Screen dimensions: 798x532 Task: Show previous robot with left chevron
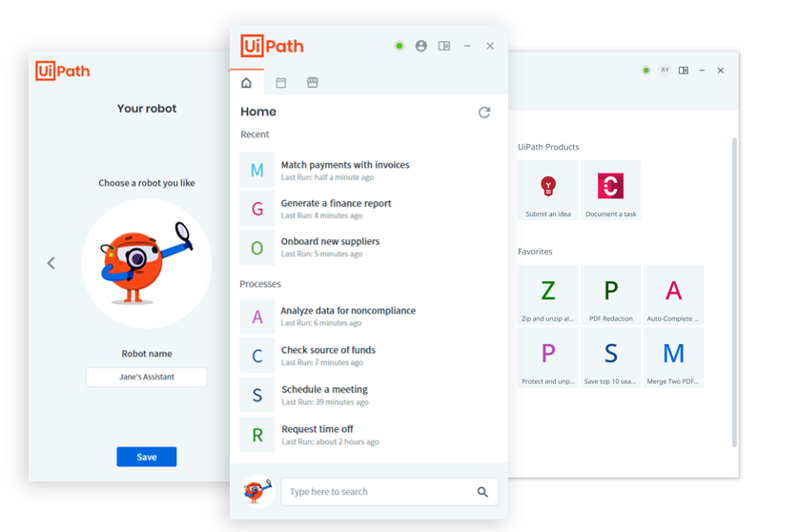pos(51,263)
